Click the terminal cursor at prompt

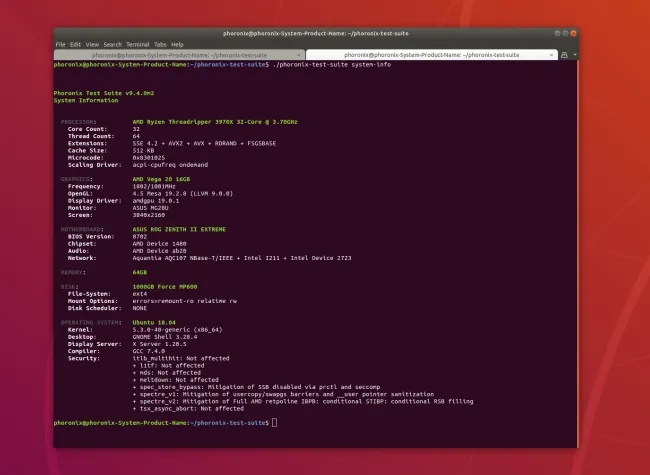(x=274, y=422)
